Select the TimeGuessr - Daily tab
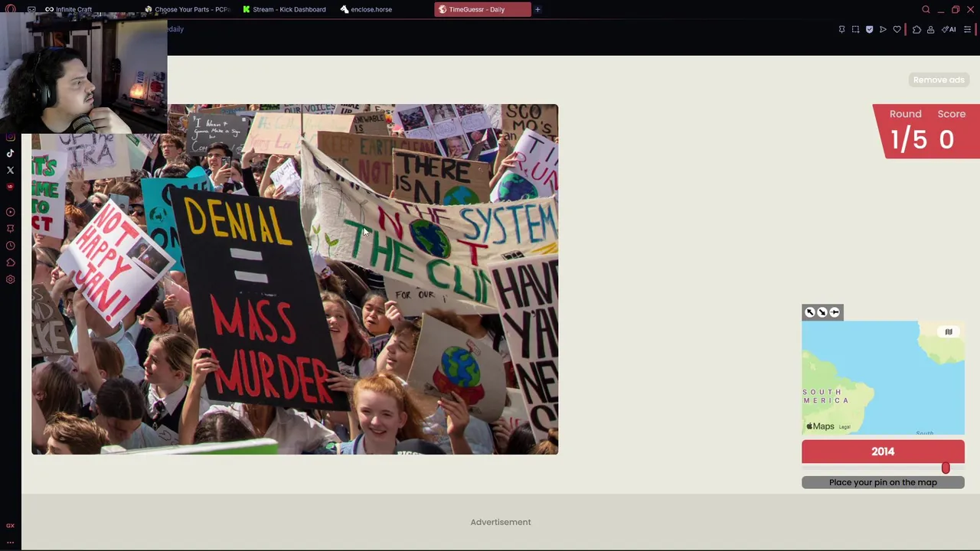The image size is (980, 551). 482,9
